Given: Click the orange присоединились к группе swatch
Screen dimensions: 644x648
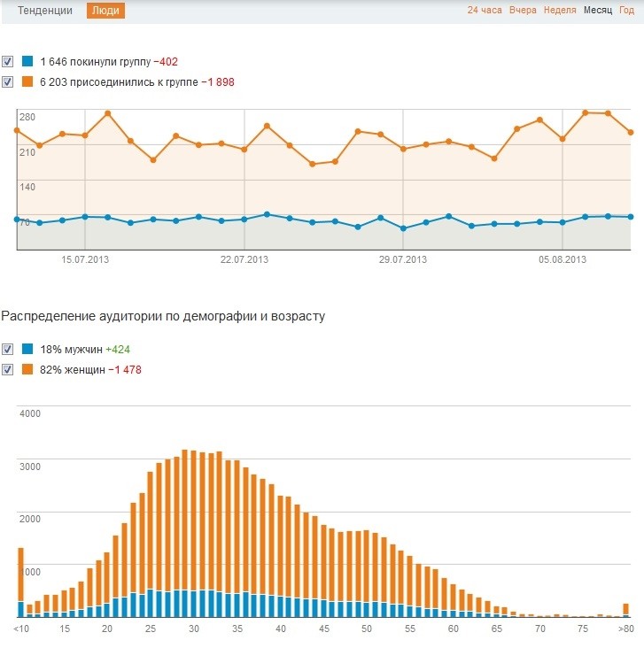Looking at the screenshot, I should click(27, 82).
